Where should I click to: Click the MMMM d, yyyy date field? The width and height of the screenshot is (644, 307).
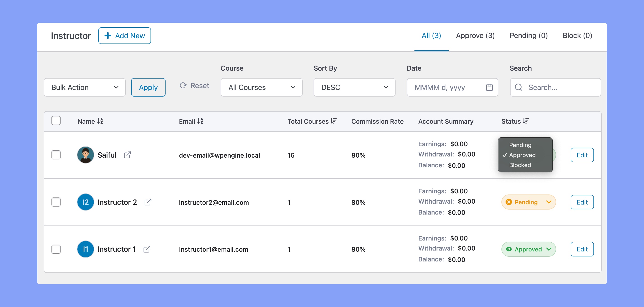[x=452, y=87]
